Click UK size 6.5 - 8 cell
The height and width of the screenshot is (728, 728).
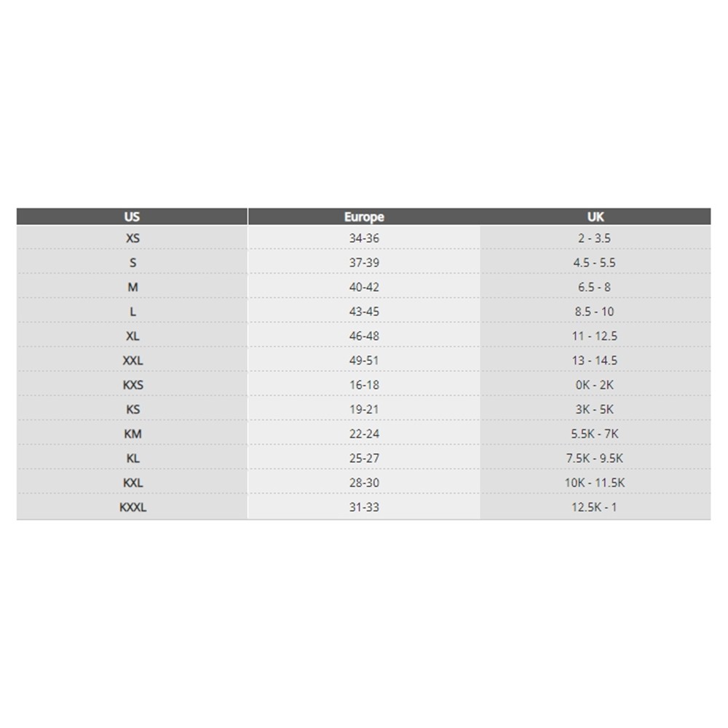595,287
